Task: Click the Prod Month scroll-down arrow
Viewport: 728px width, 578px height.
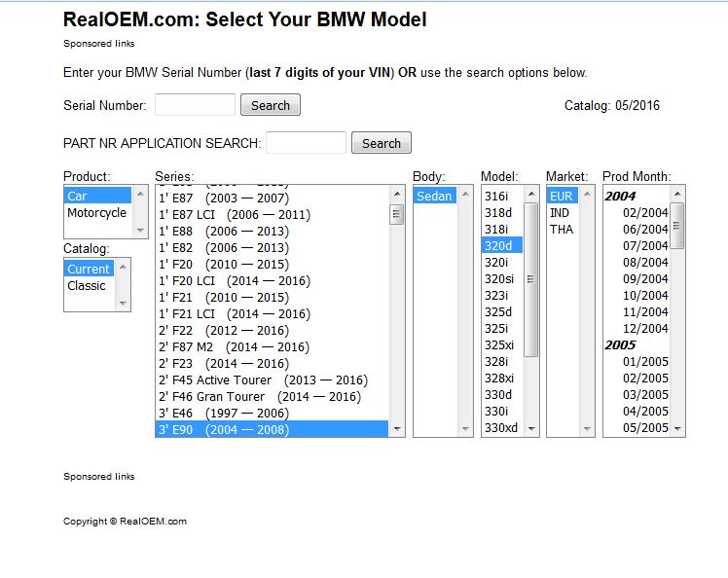Action: (677, 428)
